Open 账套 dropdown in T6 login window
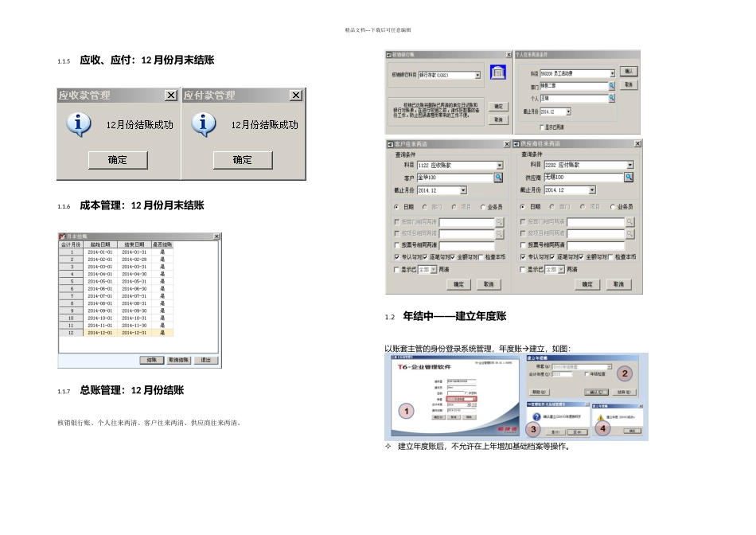This screenshot has height=535, width=756. point(474,400)
